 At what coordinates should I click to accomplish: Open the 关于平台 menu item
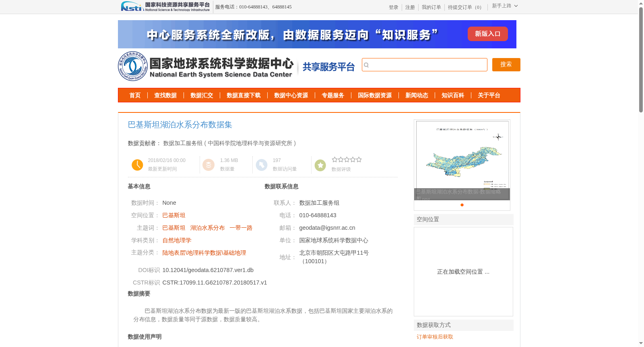(x=489, y=96)
